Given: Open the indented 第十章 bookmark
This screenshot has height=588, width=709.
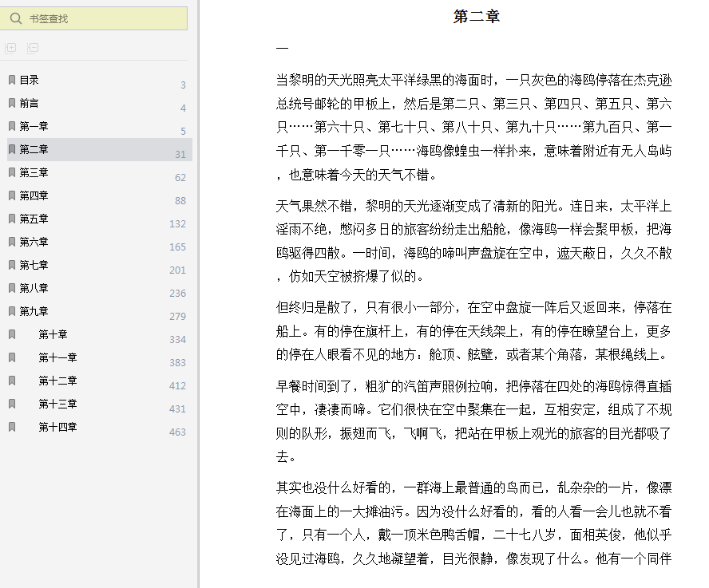Looking at the screenshot, I should pyautogui.click(x=53, y=334).
